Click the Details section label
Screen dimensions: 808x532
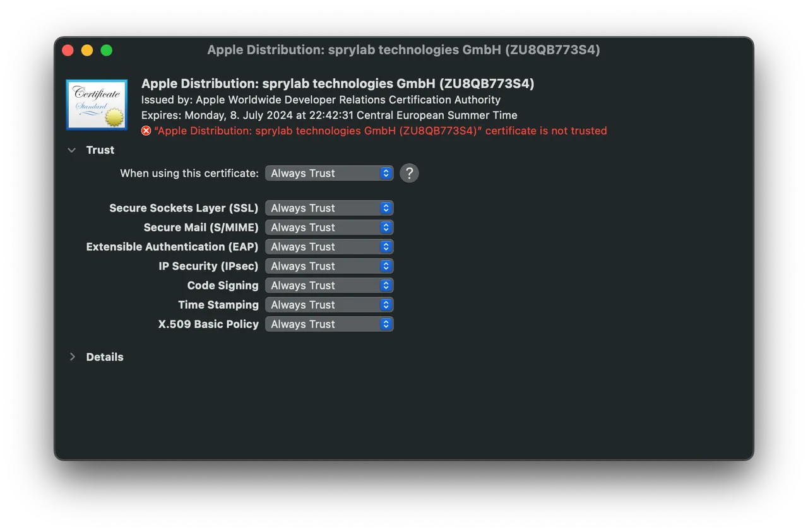(104, 357)
